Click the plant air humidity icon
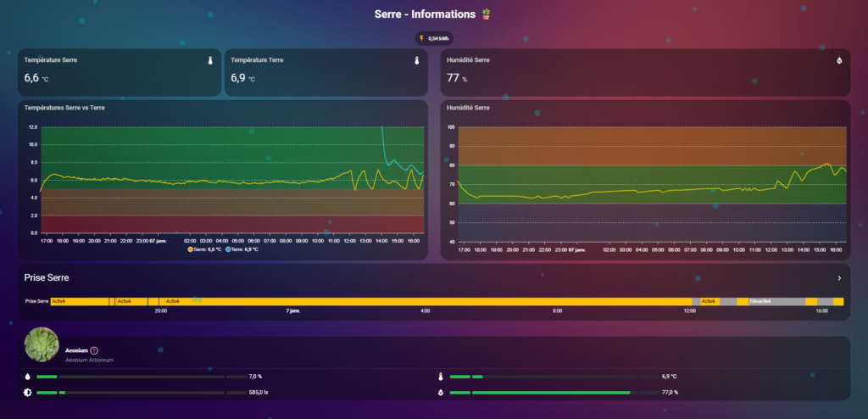This screenshot has width=868, height=419. pyautogui.click(x=441, y=393)
